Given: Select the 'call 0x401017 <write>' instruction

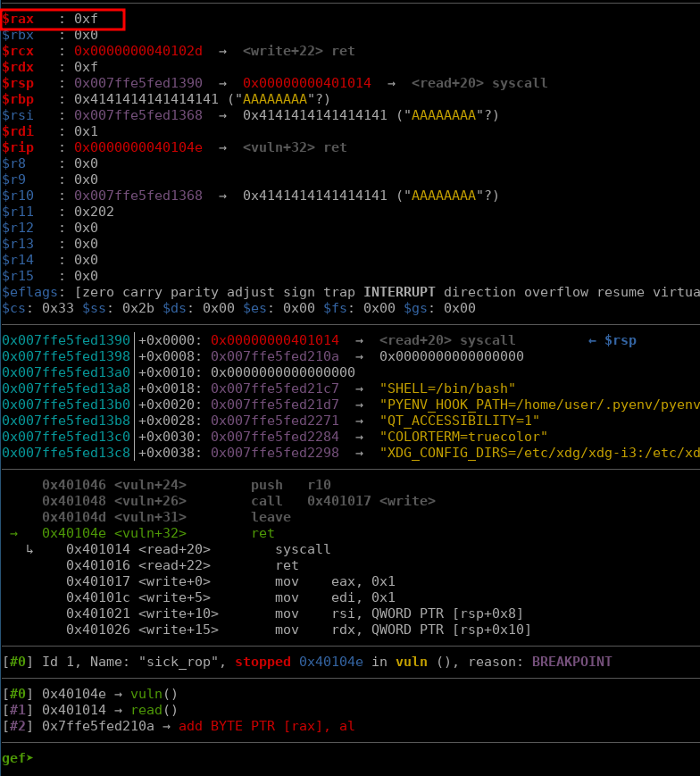Looking at the screenshot, I should [343, 501].
